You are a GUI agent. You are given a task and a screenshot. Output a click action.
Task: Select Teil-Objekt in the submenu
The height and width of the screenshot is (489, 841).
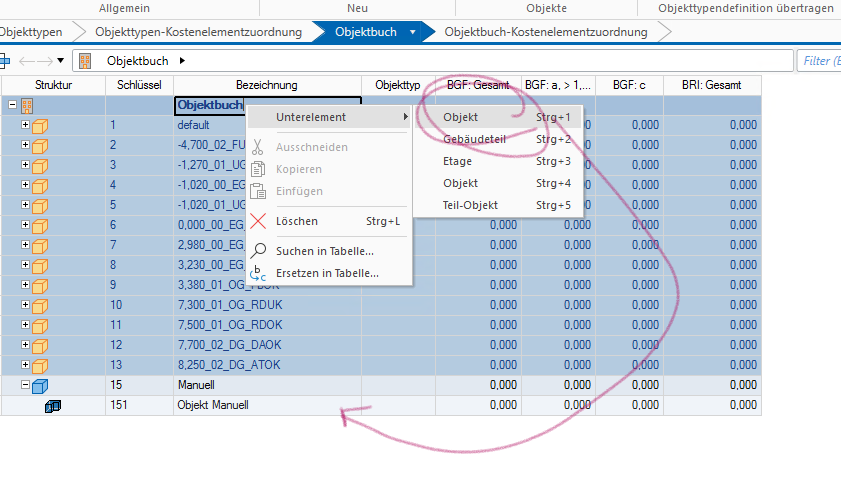click(470, 205)
